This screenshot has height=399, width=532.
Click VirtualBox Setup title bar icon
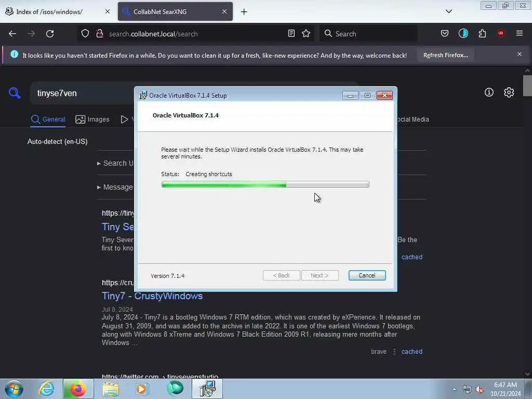(x=143, y=96)
